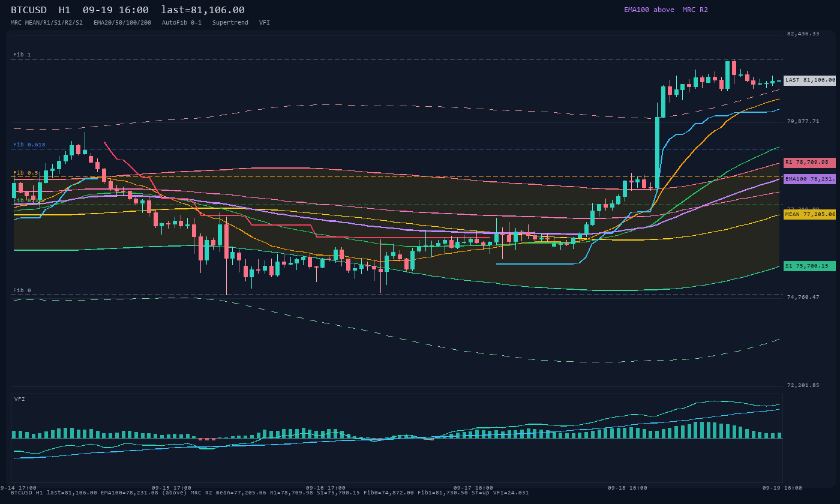The width and height of the screenshot is (840, 504).
Task: Click the 09-19 16:00 time axis label
Action: tap(782, 488)
